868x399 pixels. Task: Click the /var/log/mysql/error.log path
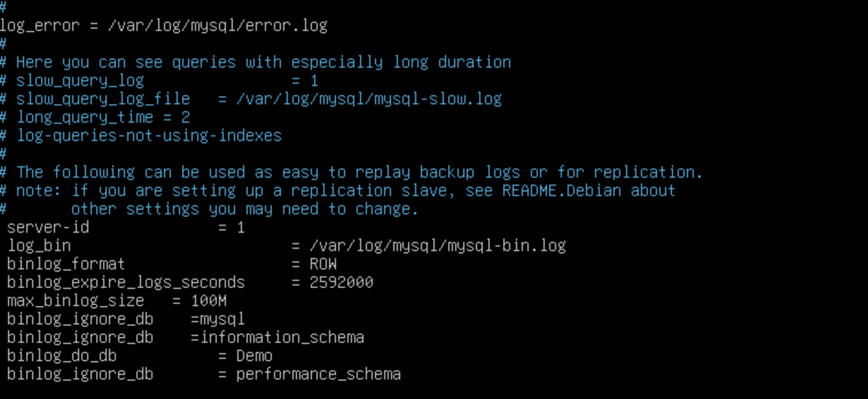coord(217,26)
